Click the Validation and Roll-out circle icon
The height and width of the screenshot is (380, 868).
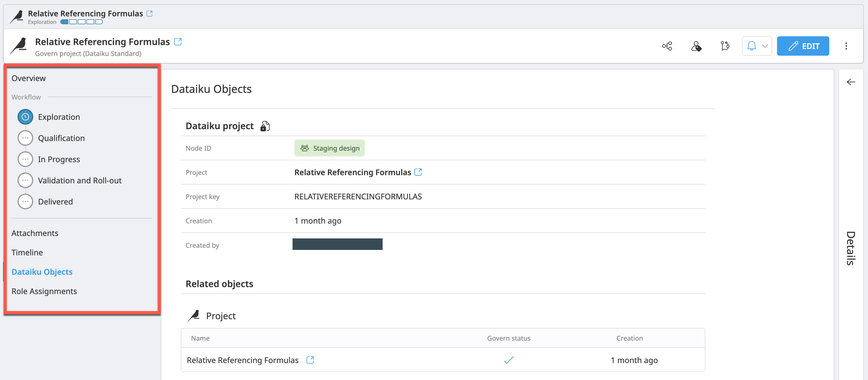[x=25, y=180]
